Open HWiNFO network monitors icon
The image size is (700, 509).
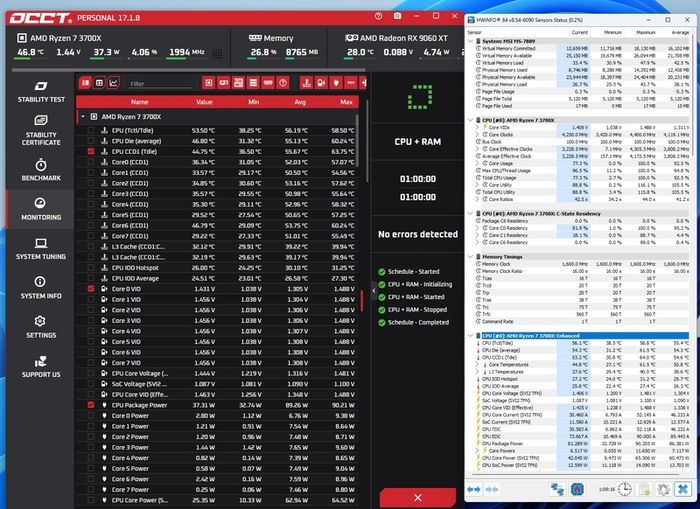click(557, 489)
